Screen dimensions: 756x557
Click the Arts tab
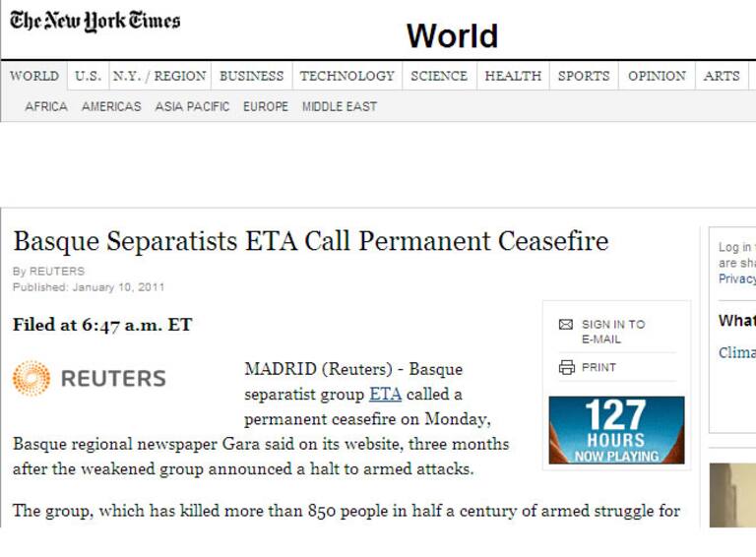[722, 76]
